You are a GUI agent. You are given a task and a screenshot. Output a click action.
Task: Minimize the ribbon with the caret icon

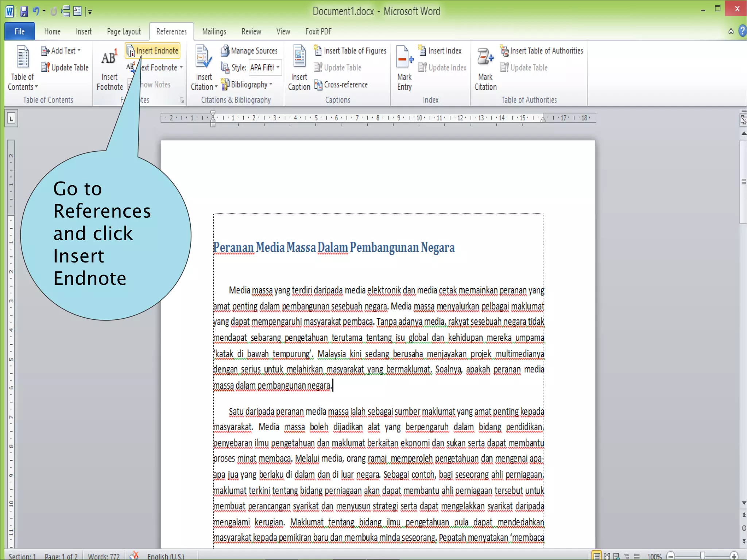731,31
